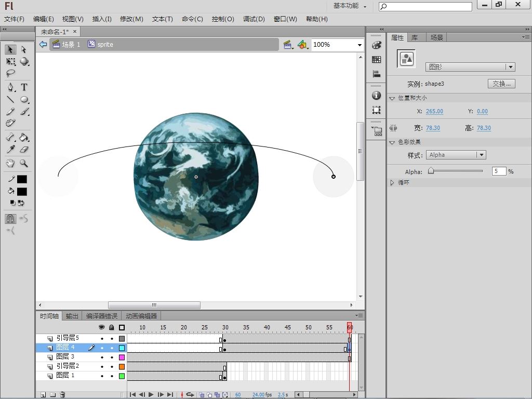
Task: Toggle lock dot for 图层 1
Action: click(x=112, y=376)
